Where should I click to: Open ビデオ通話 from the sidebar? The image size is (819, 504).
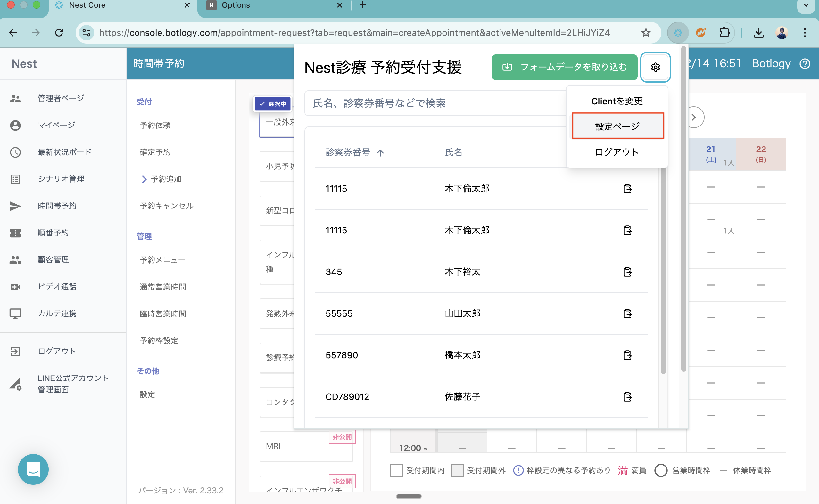[57, 287]
